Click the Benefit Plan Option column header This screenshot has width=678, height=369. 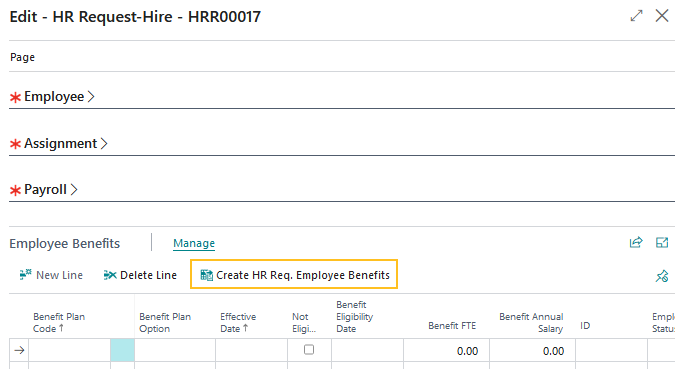(165, 323)
